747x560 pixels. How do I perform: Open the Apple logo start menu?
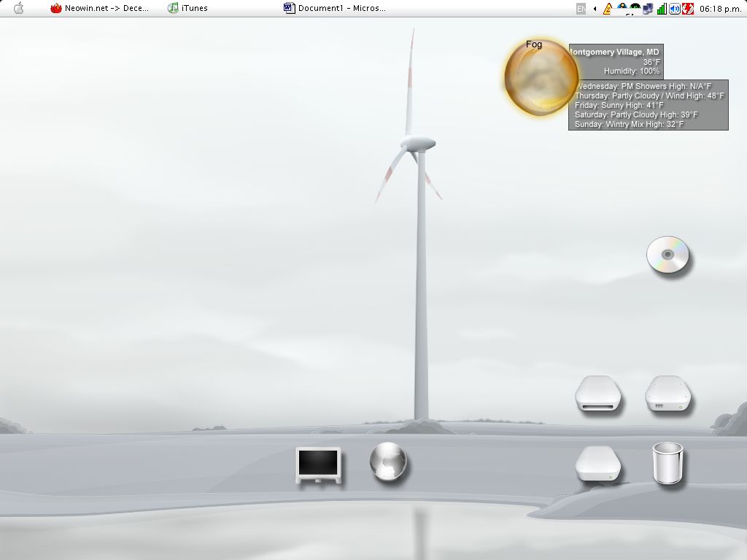point(19,8)
